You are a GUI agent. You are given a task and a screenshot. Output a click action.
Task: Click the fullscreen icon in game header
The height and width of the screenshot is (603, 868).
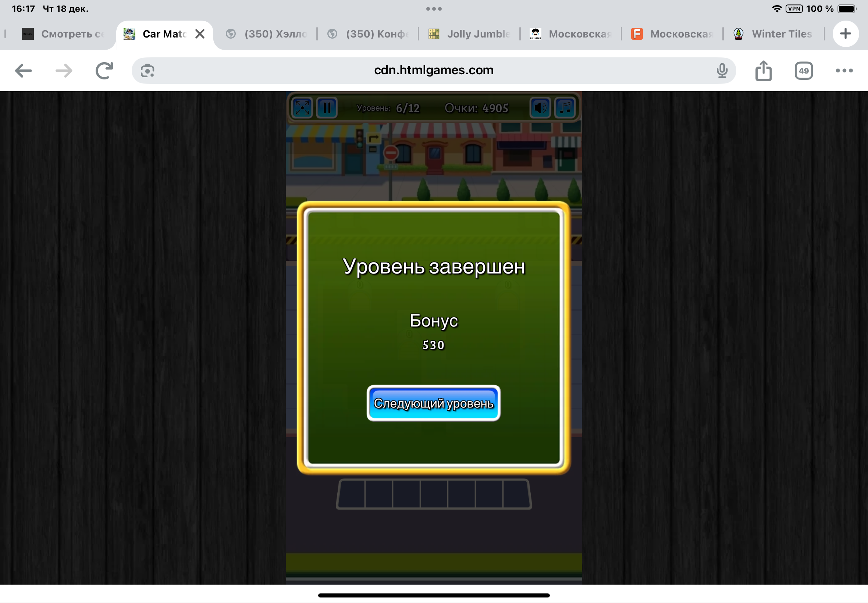(x=302, y=108)
